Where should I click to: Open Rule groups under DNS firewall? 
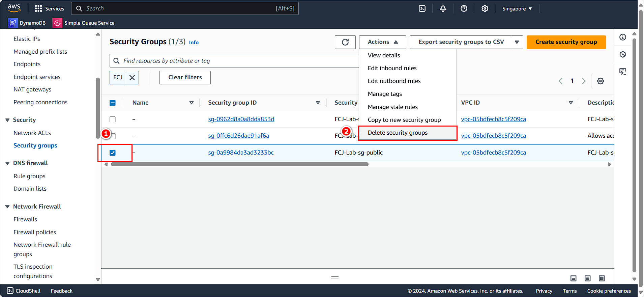point(29,176)
